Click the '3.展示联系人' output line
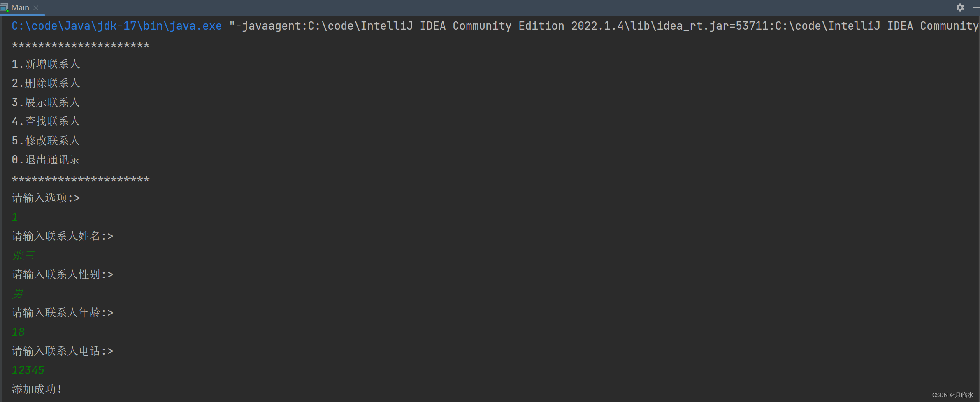This screenshot has width=980, height=402. (46, 102)
